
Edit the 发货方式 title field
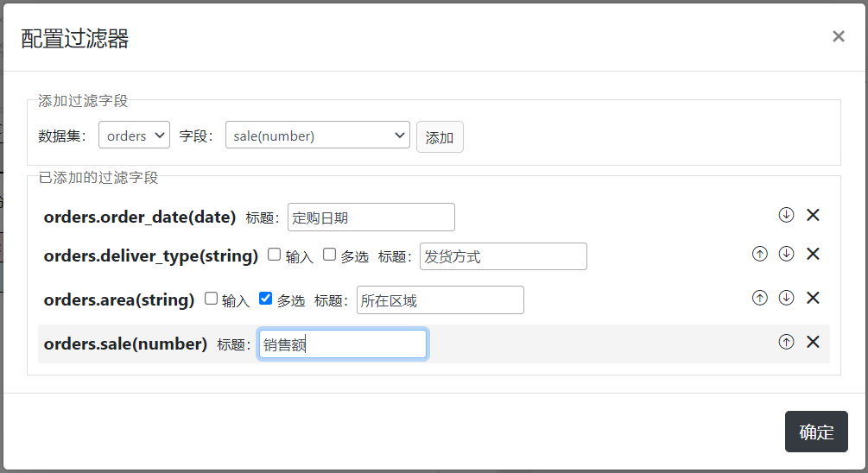coord(504,256)
